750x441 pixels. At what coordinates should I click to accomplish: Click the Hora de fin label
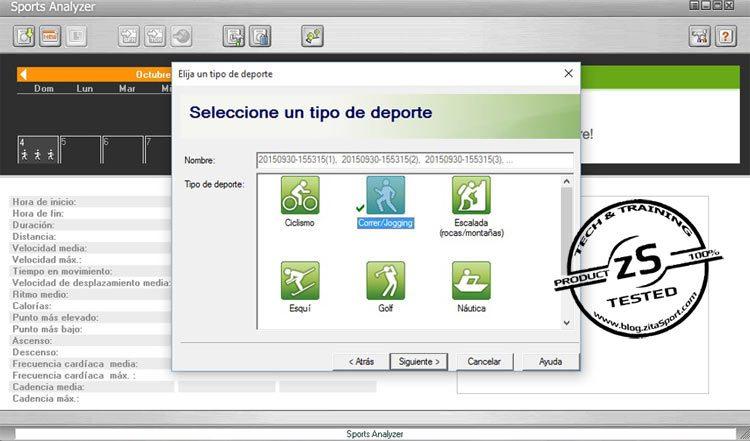(x=38, y=213)
